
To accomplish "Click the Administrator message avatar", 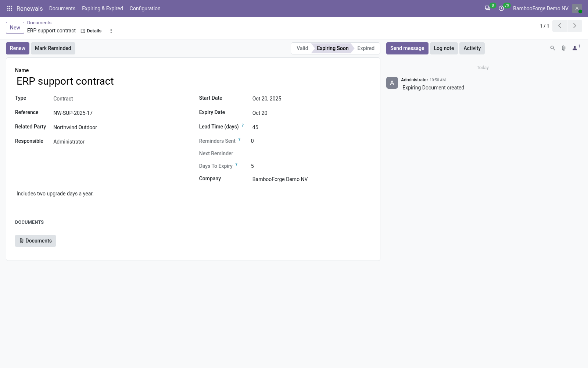I will tap(392, 83).
